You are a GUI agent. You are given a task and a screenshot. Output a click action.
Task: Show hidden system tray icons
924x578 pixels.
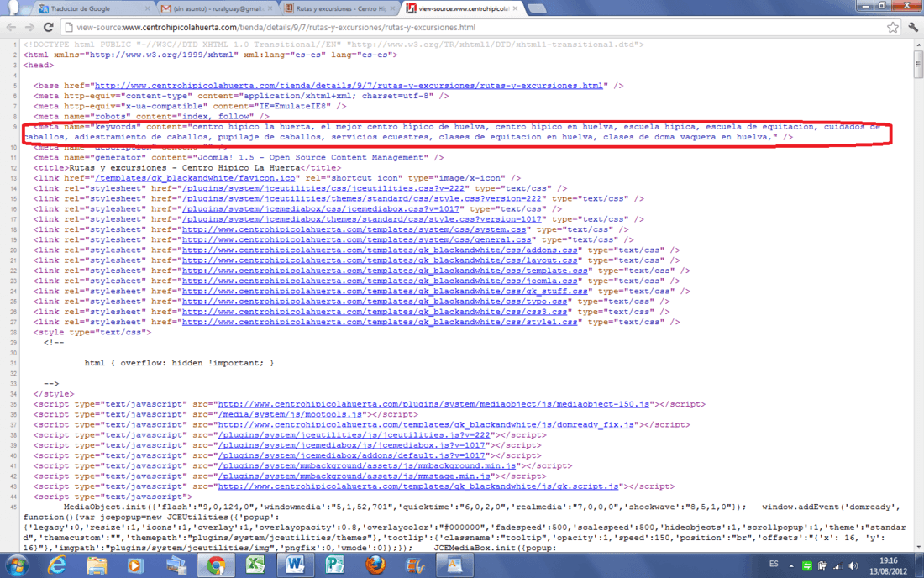coord(791,565)
